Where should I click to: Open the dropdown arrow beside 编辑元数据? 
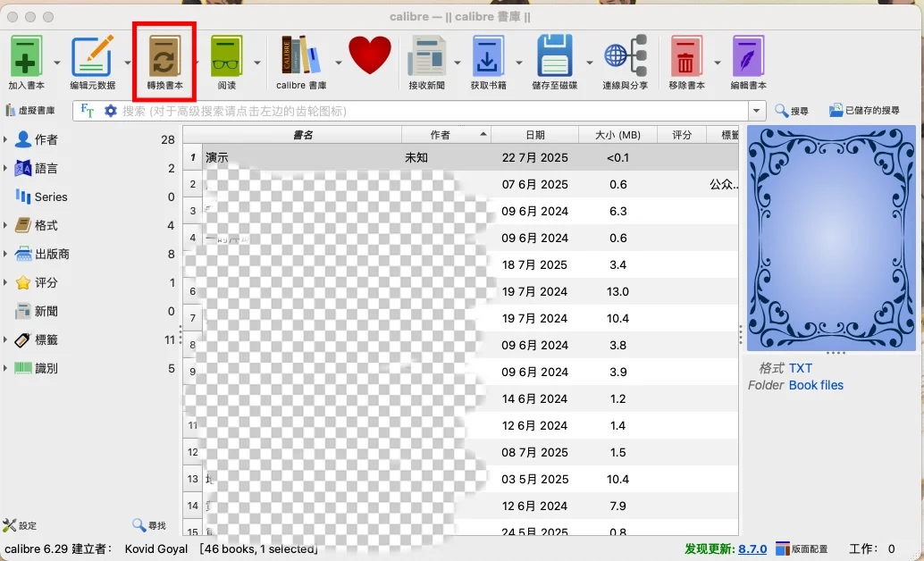(x=127, y=63)
